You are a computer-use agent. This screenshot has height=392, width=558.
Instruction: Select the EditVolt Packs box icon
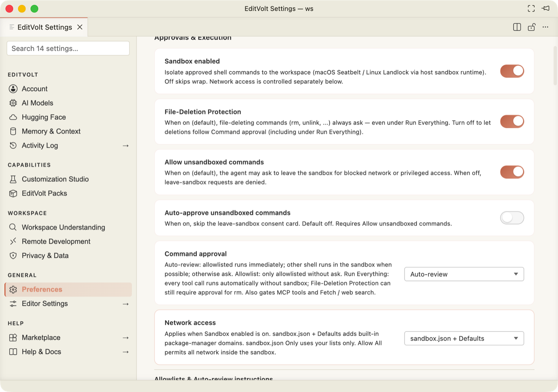click(13, 193)
